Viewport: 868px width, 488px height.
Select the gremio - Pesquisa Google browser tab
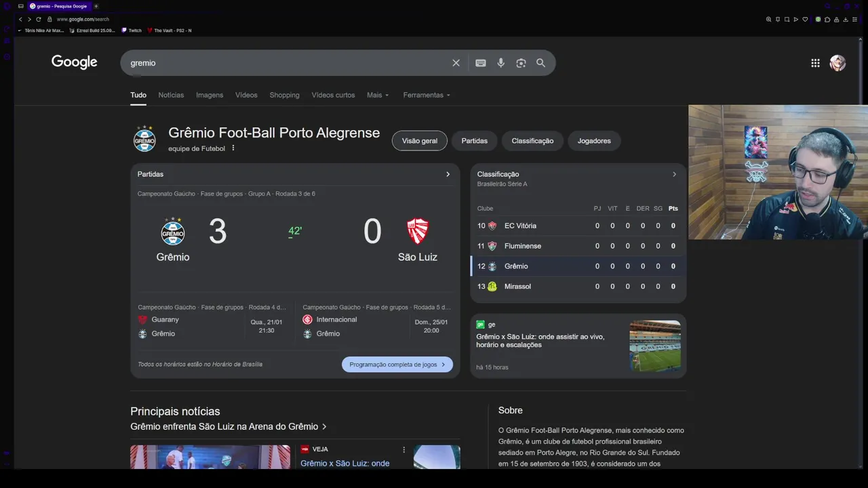[x=58, y=6]
